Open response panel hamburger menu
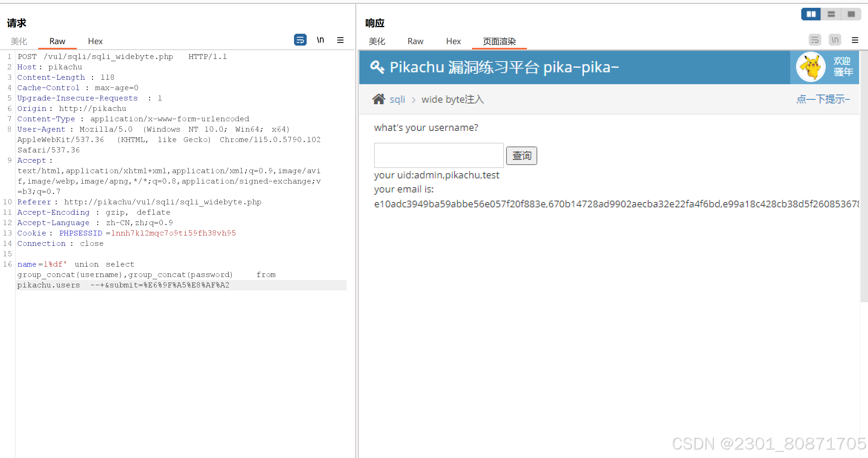This screenshot has height=458, width=868. [855, 40]
